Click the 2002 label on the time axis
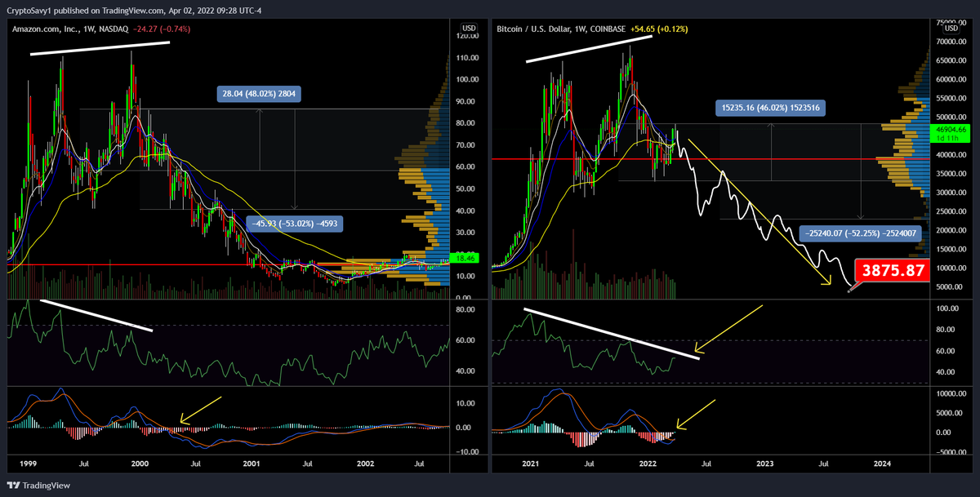Screen dimensions: 980x497 365,463
